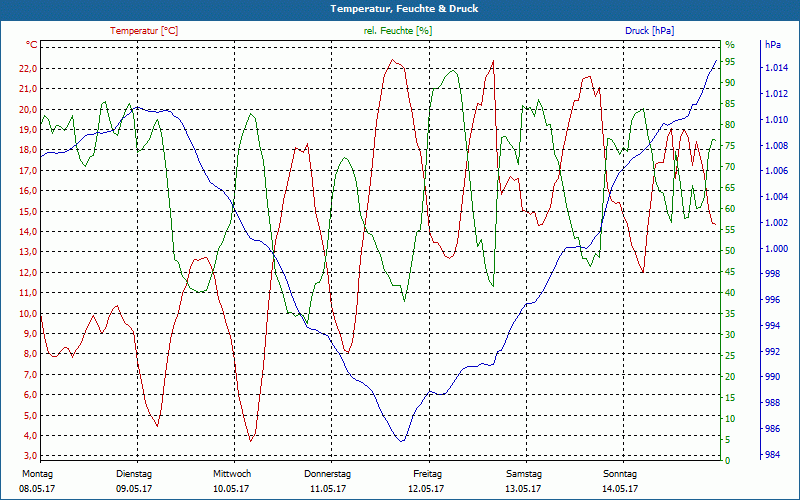This screenshot has height=500, width=800.
Task: Click the green '20' humidity axis value
Action: [730, 377]
